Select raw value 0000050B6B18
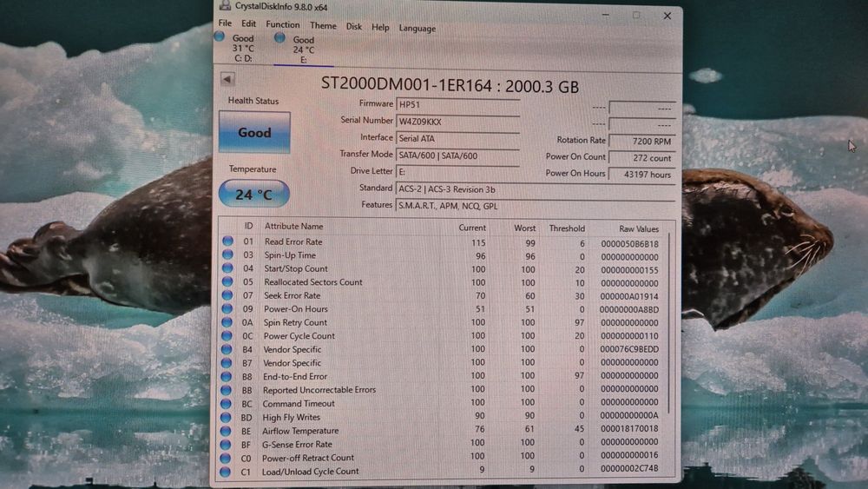Viewport: 868px width, 489px height. (x=629, y=244)
